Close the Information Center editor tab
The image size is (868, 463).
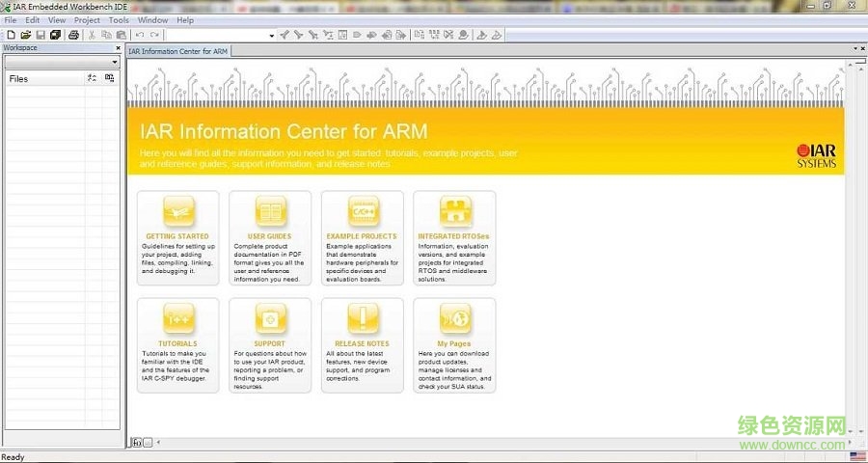point(862,49)
